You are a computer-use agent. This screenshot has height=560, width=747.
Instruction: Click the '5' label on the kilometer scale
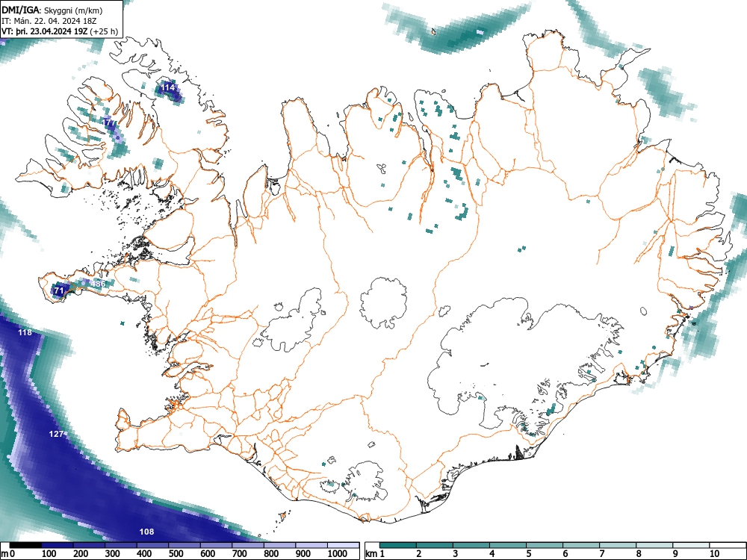pos(529,553)
